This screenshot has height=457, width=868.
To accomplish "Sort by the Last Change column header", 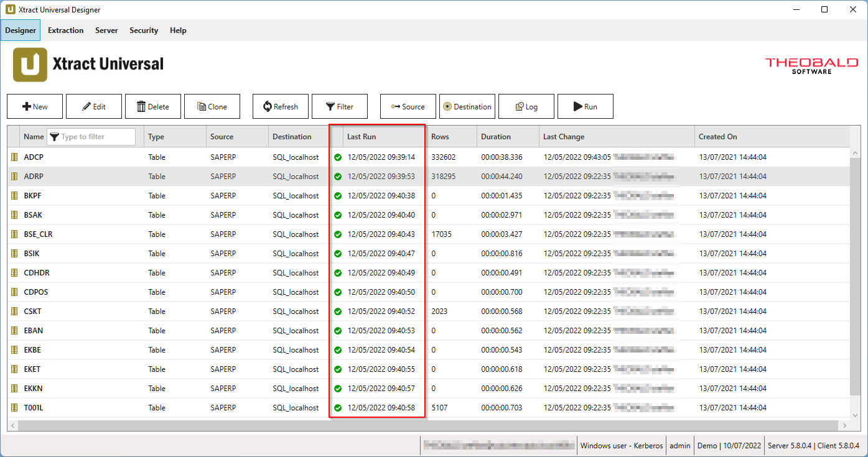I will tap(617, 137).
